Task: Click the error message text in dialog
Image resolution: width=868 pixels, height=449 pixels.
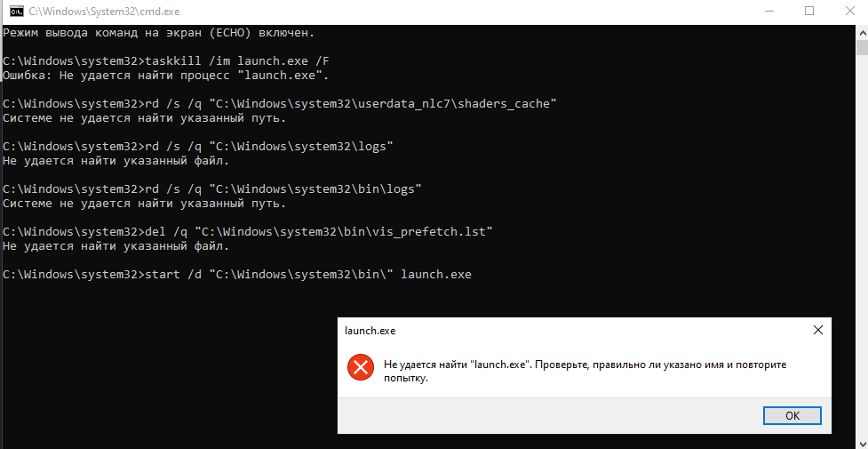Action: click(x=585, y=372)
